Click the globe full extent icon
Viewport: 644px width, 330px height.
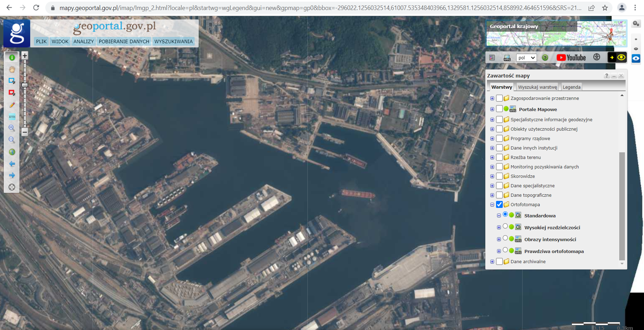point(12,152)
